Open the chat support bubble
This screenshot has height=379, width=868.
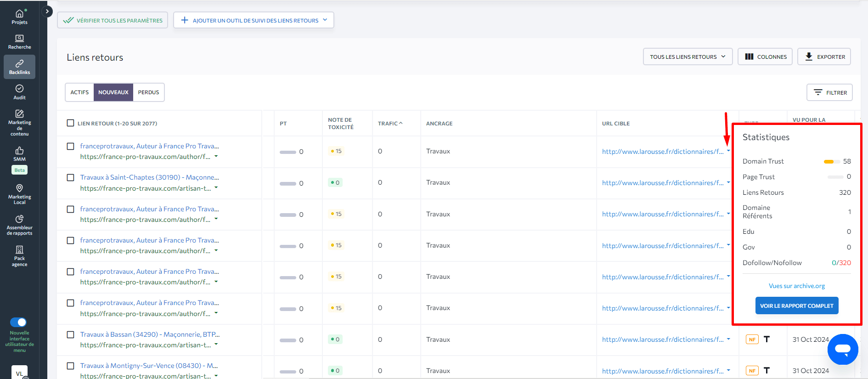pos(843,349)
